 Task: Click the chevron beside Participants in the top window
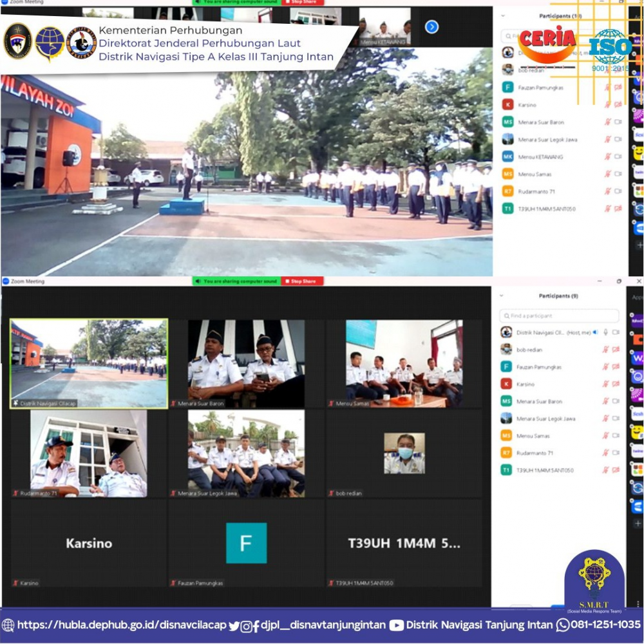point(503,16)
